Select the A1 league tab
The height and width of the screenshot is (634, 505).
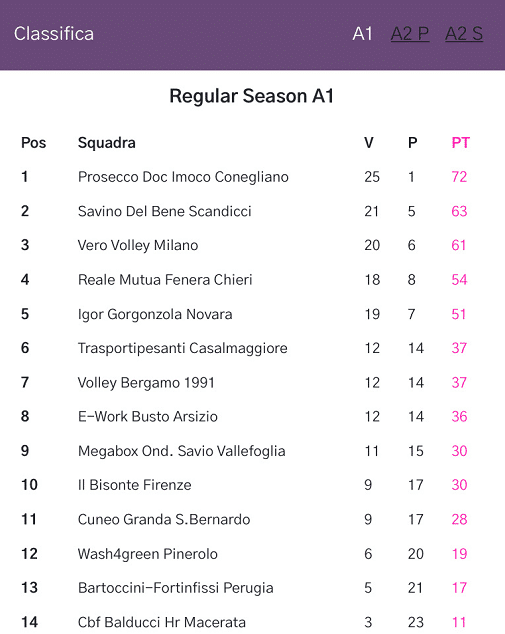pyautogui.click(x=362, y=34)
